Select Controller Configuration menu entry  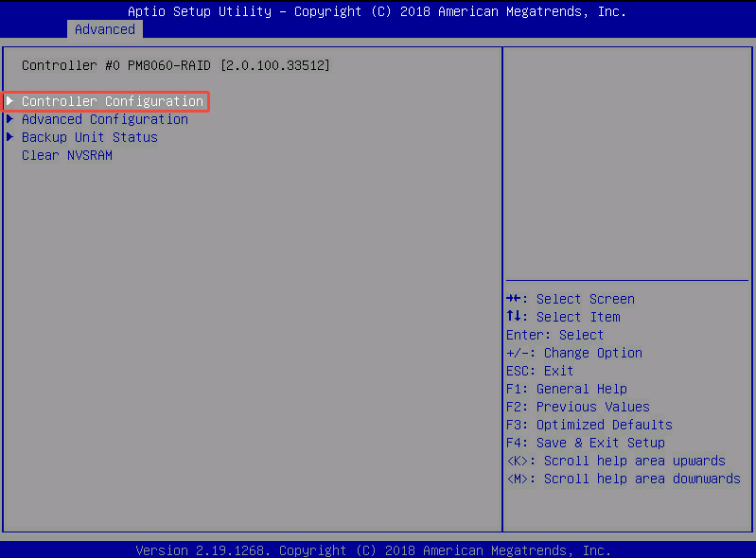(113, 101)
